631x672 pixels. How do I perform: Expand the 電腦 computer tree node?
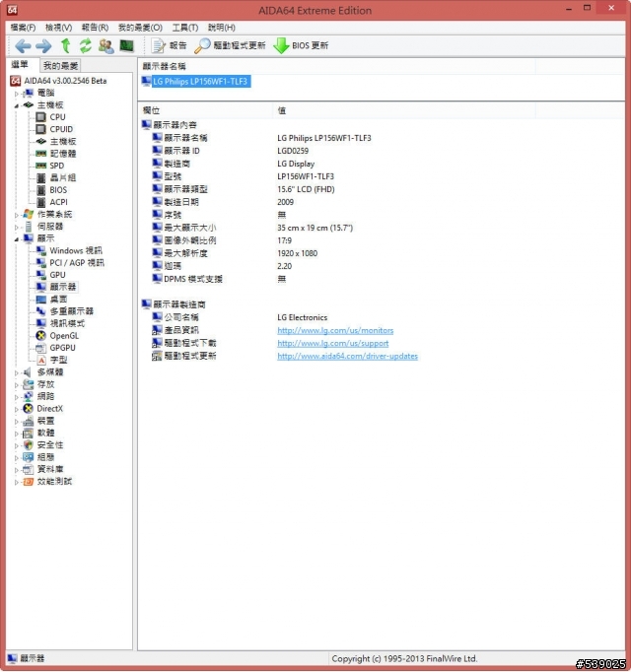17,94
